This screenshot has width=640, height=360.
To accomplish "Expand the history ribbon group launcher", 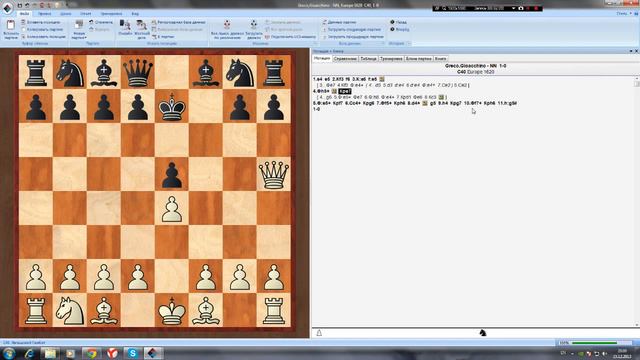I will [x=409, y=43].
